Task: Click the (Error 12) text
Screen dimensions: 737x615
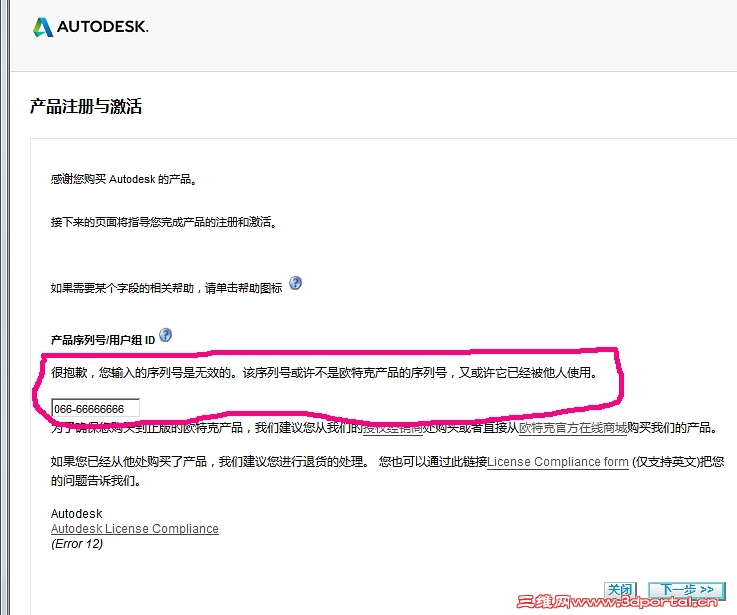Action: pos(77,544)
